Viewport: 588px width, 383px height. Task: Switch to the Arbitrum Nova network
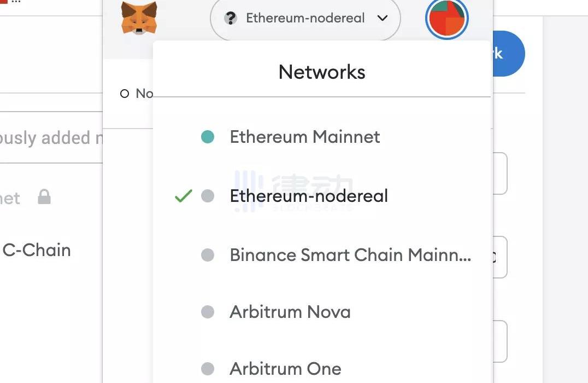[x=290, y=312]
